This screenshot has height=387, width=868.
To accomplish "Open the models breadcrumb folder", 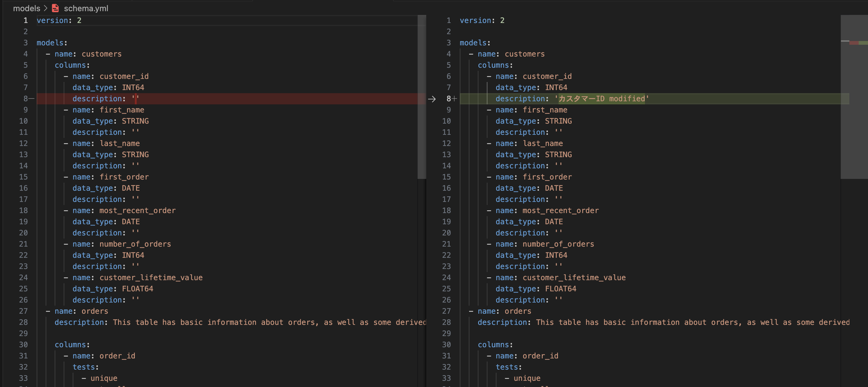I will click(27, 8).
